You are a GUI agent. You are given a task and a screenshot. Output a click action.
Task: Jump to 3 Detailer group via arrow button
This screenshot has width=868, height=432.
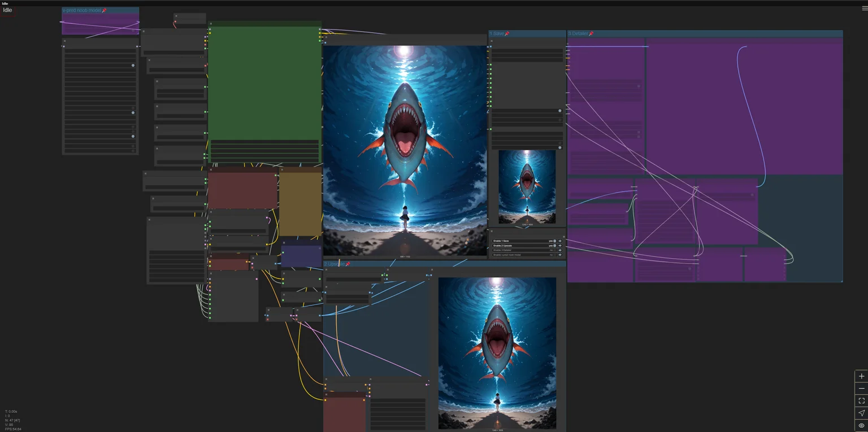(x=560, y=250)
